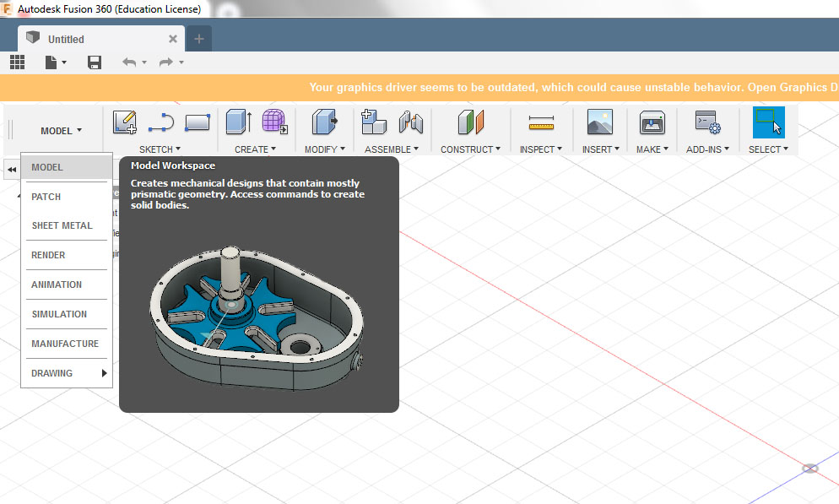
Task: Switch to the ANIMATION workspace
Action: point(67,285)
